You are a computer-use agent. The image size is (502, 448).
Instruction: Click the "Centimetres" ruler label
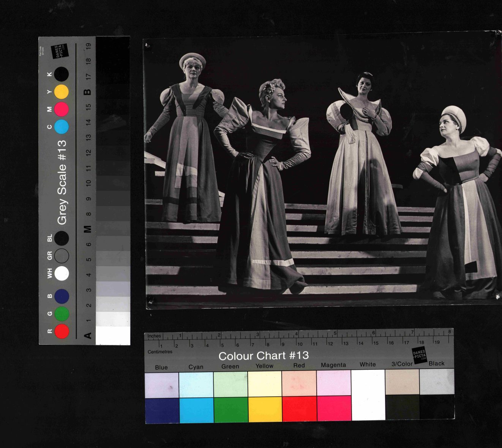[x=160, y=352]
